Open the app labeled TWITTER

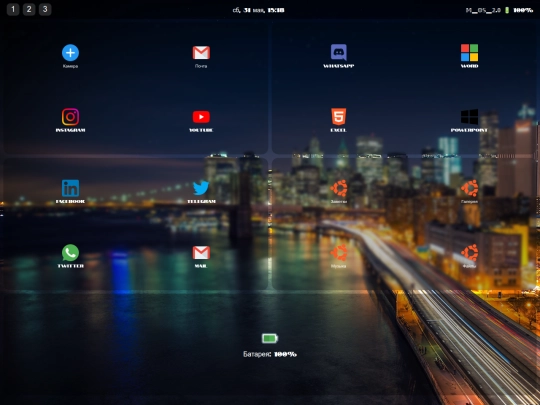click(x=70, y=253)
